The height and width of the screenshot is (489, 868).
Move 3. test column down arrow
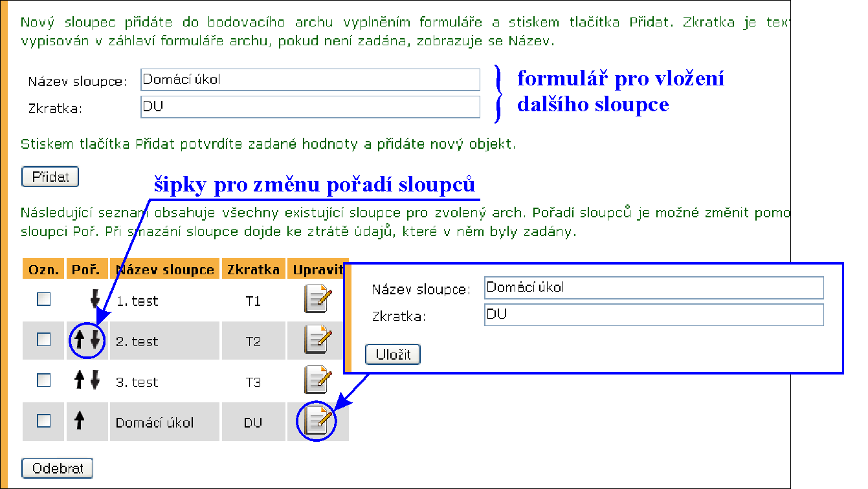click(95, 380)
